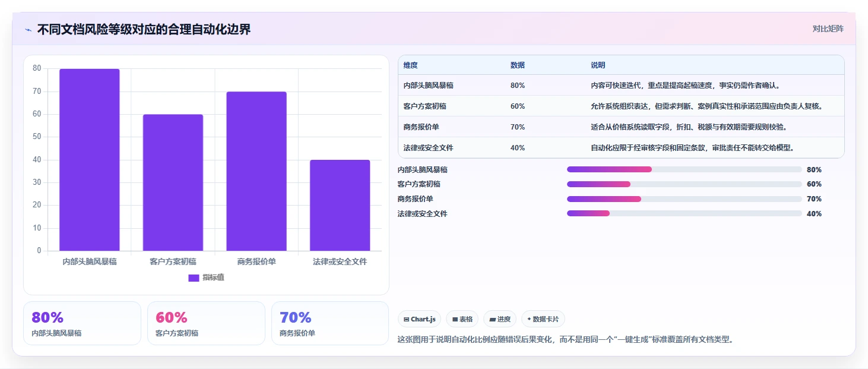
Task: Click the description starting 自动化应限于经审核字段
Action: (693, 148)
